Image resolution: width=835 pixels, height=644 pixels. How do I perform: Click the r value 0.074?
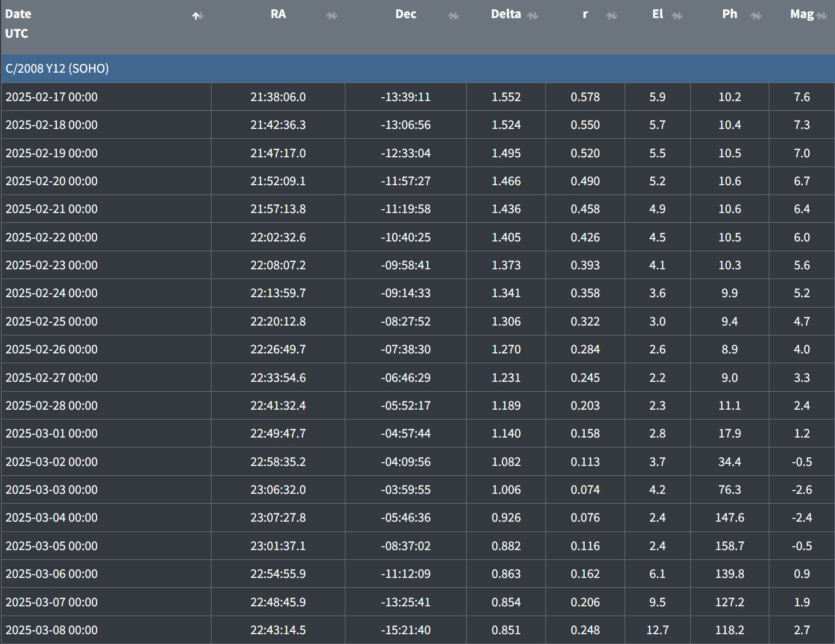585,489
